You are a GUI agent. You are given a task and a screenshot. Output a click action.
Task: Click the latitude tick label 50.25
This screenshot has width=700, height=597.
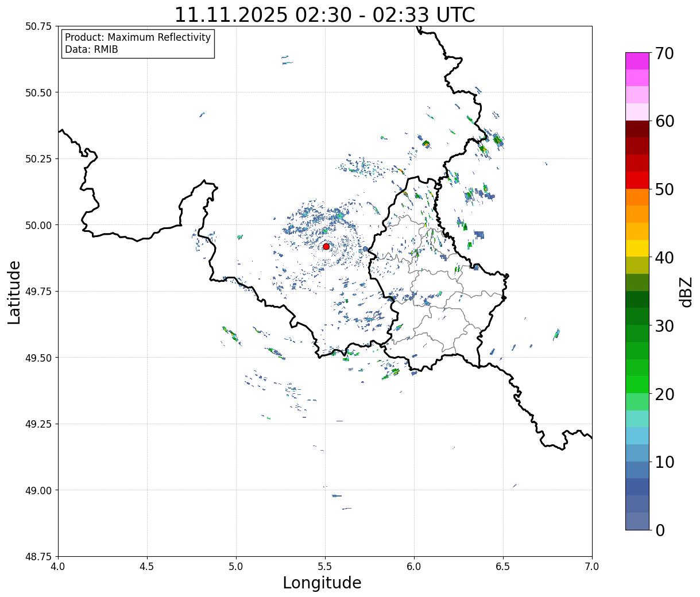coord(38,159)
